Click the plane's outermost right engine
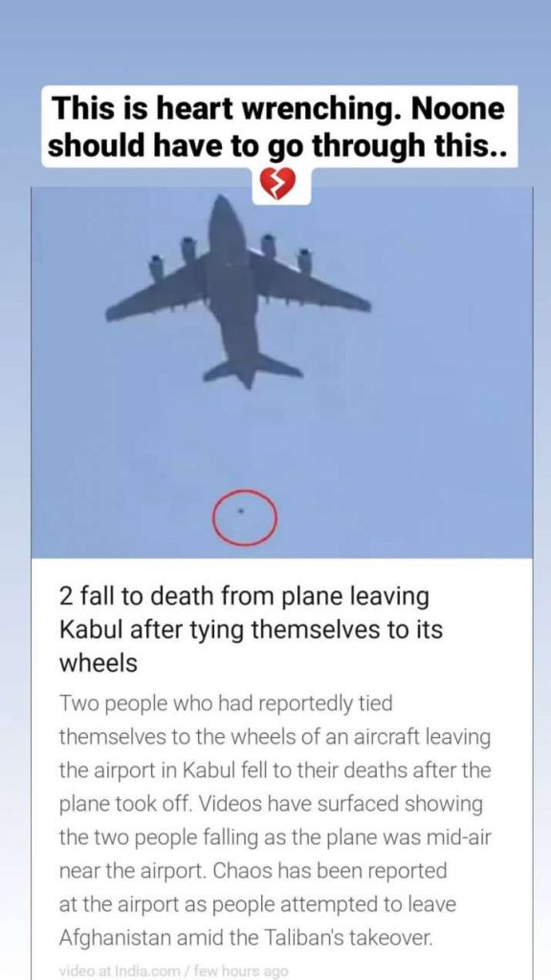The image size is (551, 980). click(x=304, y=260)
